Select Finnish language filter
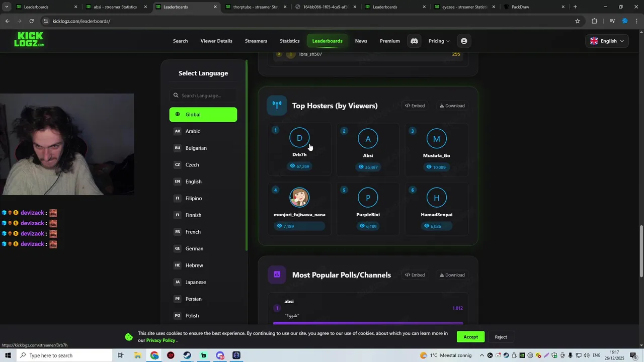This screenshot has height=362, width=644. 203,215
